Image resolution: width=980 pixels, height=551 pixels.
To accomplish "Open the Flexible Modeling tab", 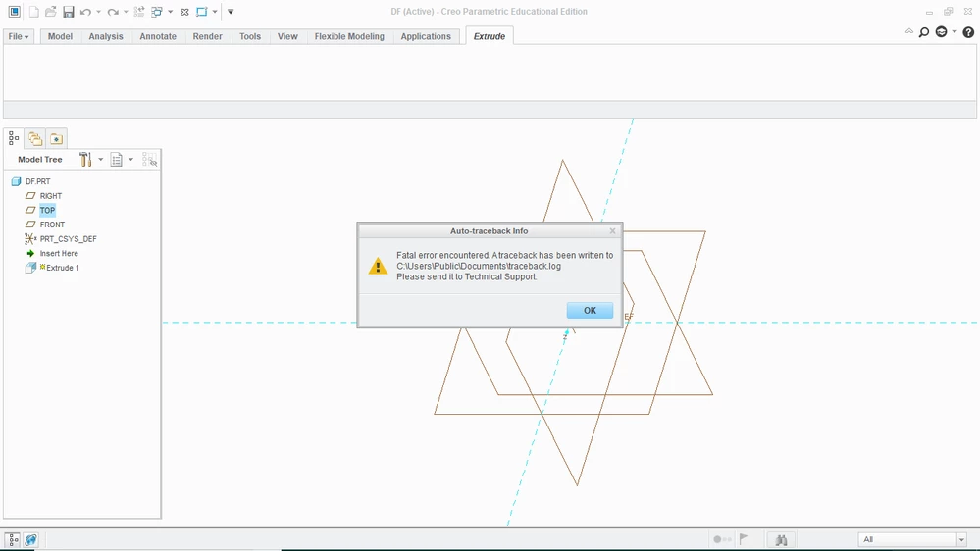I will click(349, 36).
